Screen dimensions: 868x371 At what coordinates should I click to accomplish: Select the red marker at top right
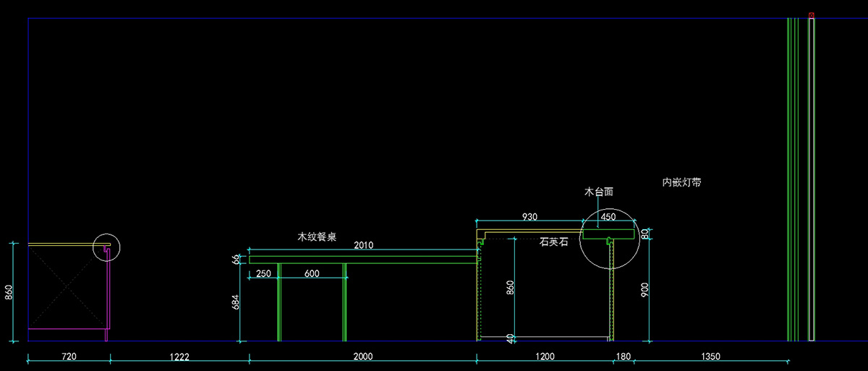pos(812,14)
